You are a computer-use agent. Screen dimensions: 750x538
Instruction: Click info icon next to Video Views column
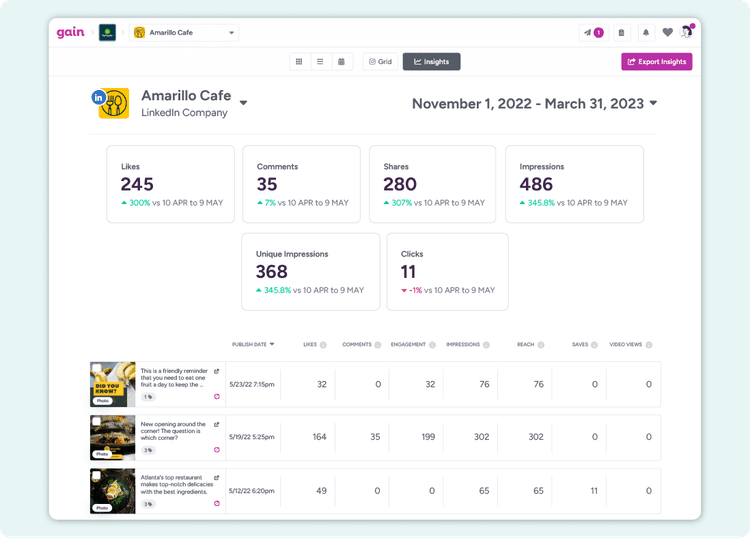649,345
